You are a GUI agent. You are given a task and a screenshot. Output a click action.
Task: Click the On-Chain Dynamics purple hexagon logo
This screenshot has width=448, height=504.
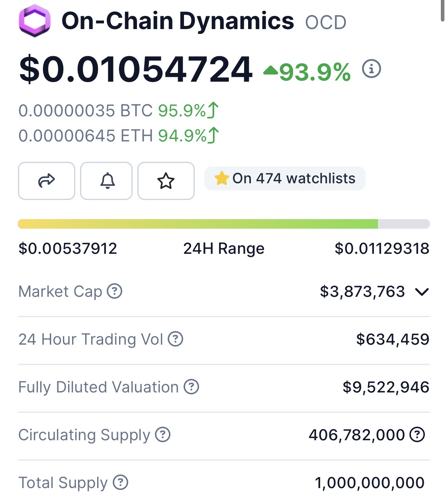pos(35,21)
